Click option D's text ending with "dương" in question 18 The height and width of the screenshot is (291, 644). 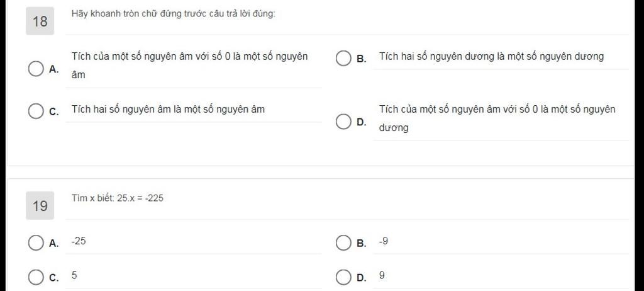point(497,118)
